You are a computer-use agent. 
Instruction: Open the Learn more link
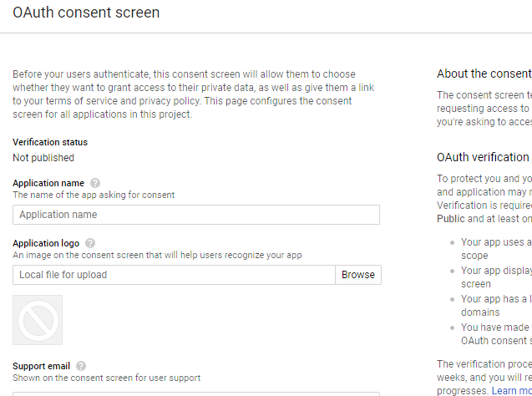pyautogui.click(x=512, y=391)
